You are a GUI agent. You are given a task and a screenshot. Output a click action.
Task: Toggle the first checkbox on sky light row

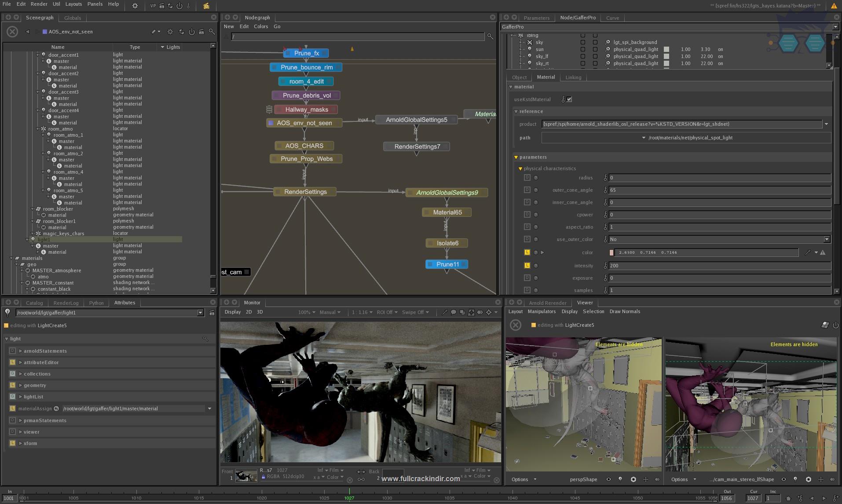pos(583,42)
